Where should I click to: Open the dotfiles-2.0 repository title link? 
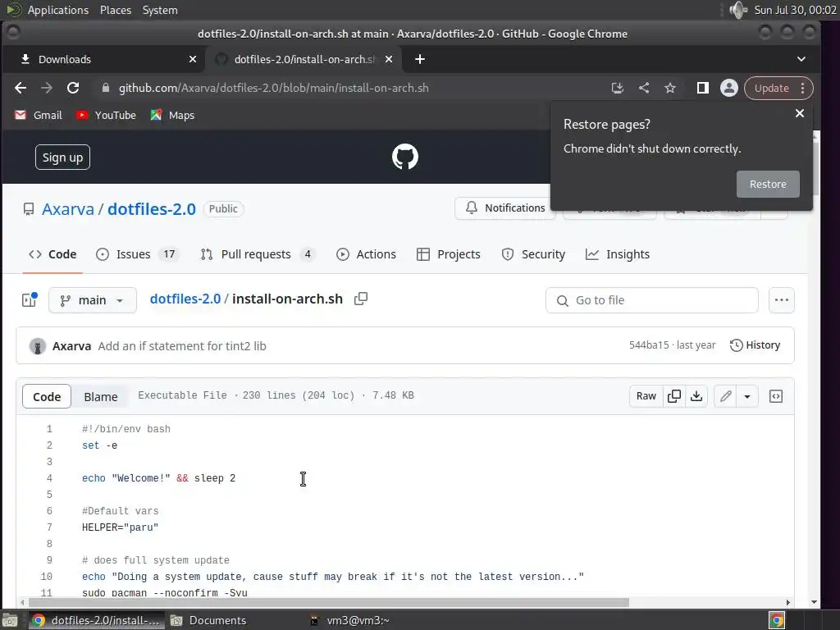click(x=152, y=209)
